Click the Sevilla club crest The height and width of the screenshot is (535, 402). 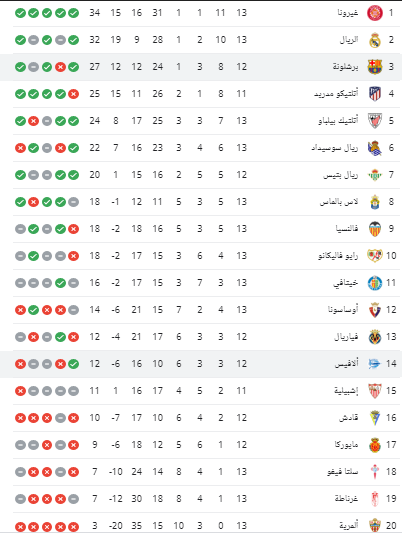(375, 391)
